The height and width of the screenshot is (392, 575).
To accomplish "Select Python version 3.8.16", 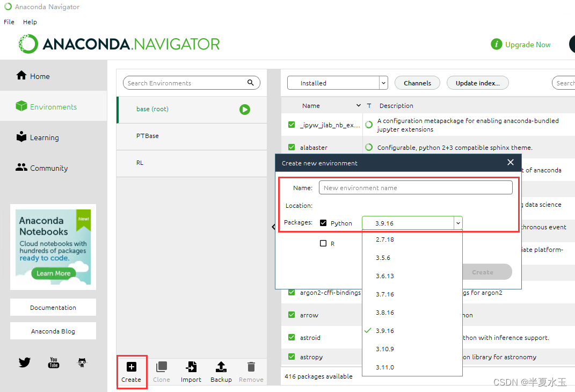I will click(412, 313).
